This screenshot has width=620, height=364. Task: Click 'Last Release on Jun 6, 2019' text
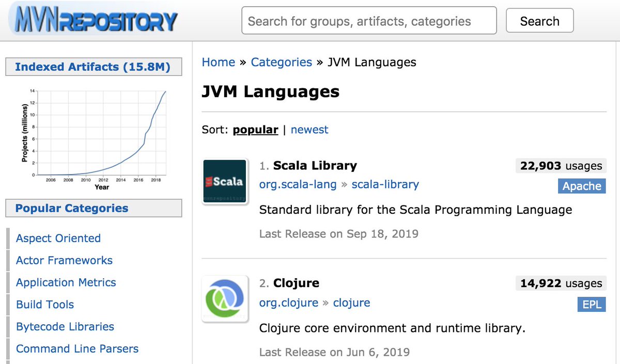(334, 352)
